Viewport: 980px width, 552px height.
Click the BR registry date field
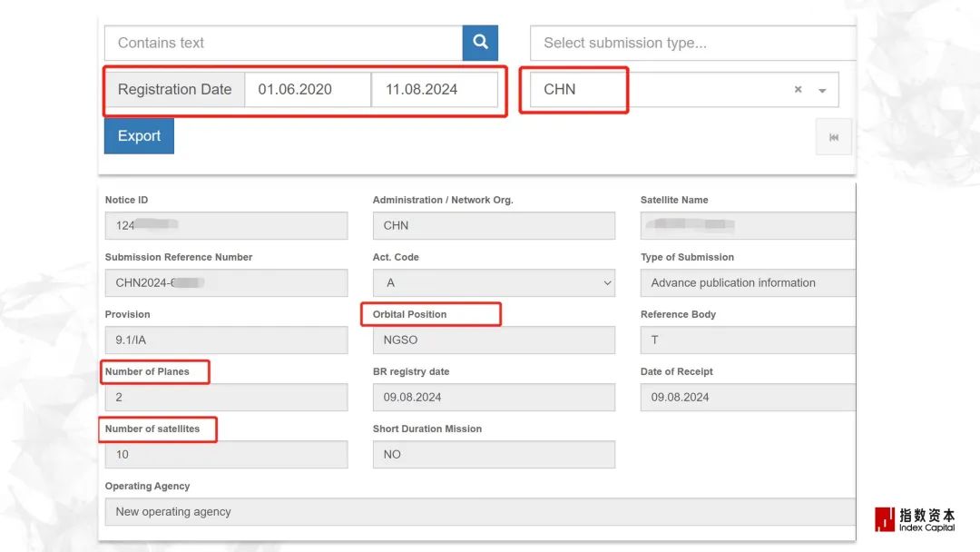[x=494, y=397]
